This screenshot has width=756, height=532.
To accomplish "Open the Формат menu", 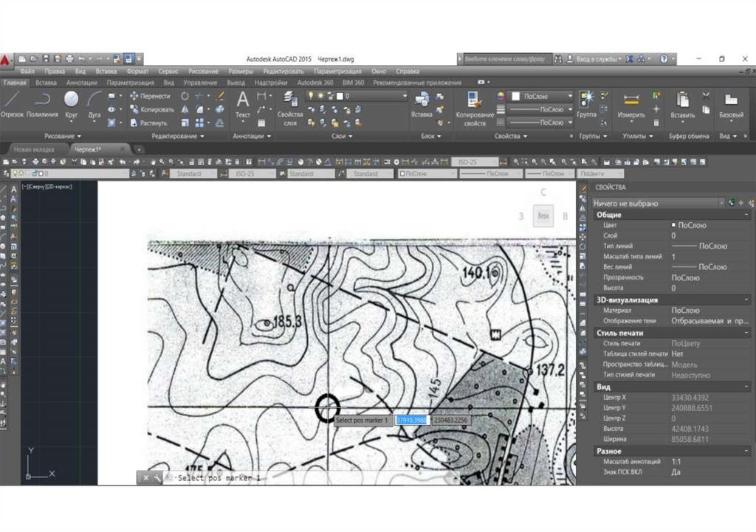I will (x=137, y=72).
